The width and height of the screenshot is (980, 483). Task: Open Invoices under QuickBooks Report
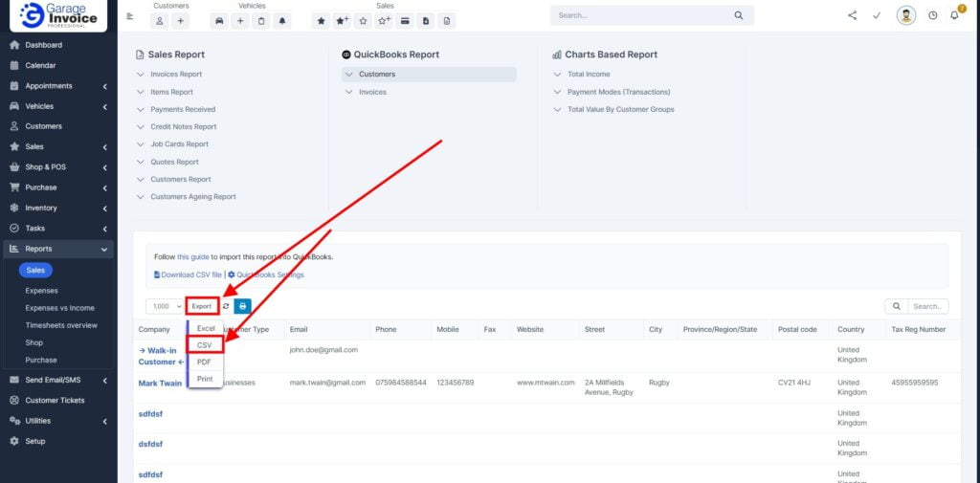(372, 92)
